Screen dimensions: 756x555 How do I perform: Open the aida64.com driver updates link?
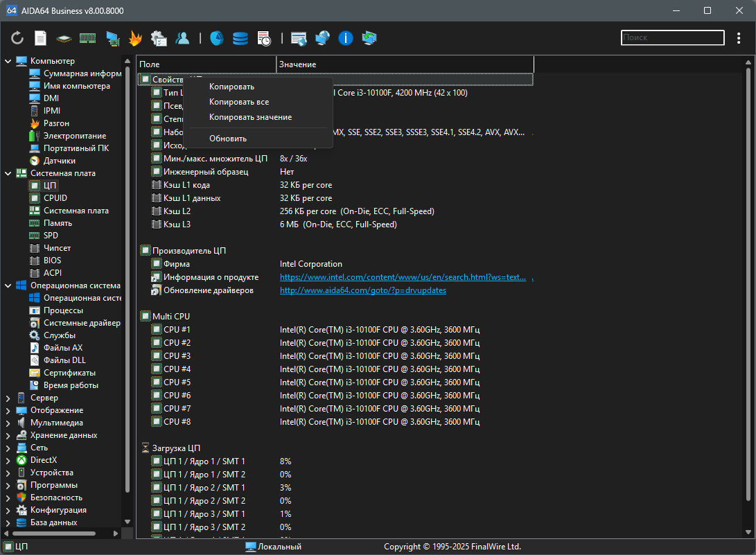click(362, 290)
